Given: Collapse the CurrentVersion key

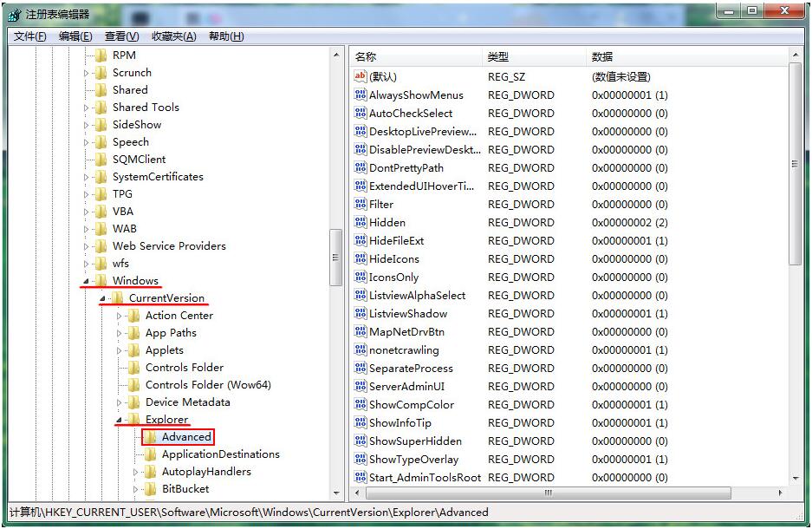Looking at the screenshot, I should [x=102, y=297].
